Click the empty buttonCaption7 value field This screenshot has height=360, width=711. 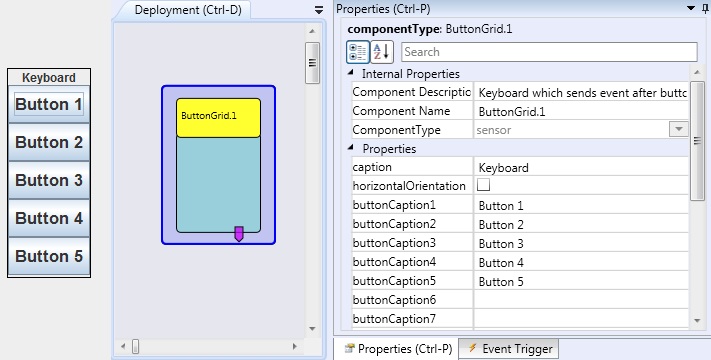point(581,319)
